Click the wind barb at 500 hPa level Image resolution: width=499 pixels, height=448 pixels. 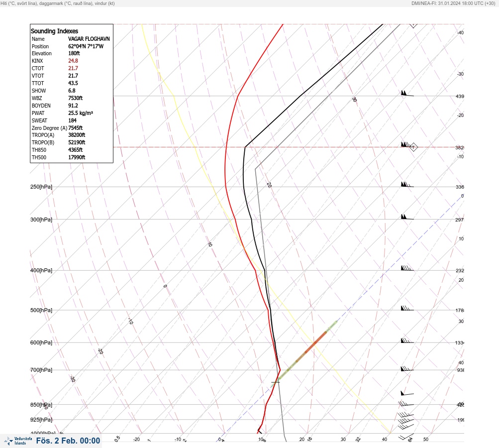[407, 308]
